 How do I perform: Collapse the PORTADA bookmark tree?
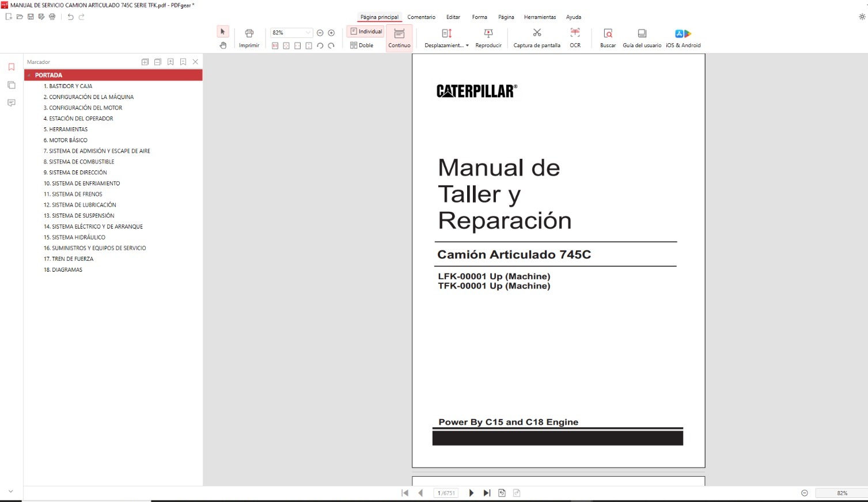29,75
